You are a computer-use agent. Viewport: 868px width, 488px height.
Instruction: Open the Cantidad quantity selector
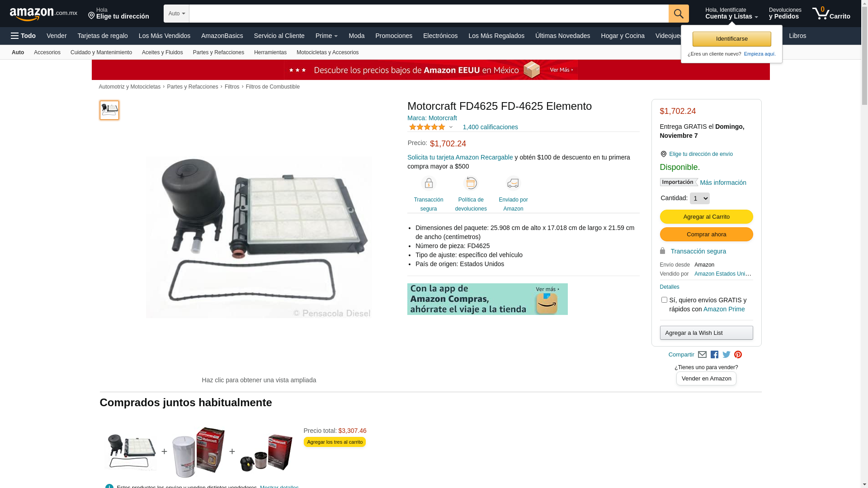pos(699,198)
